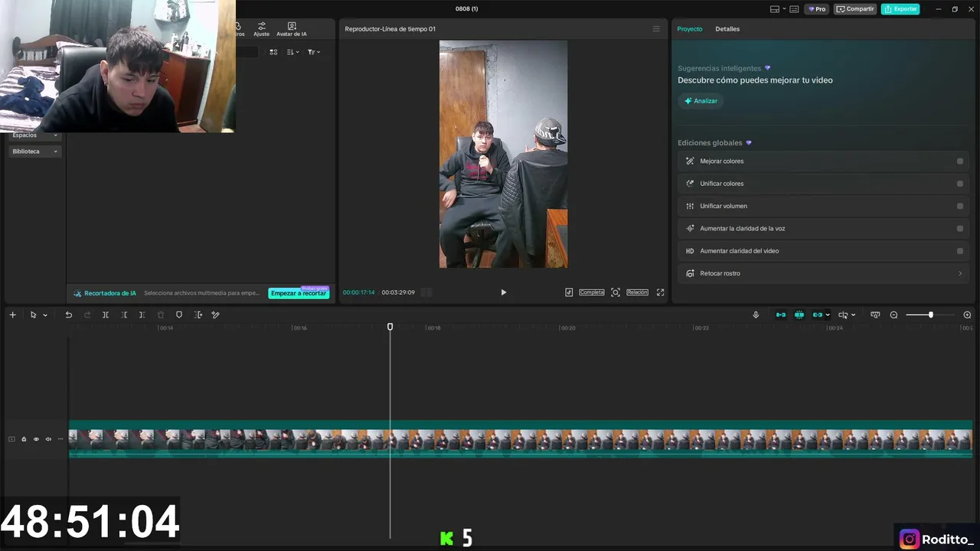Open the media filter dropdown

(314, 52)
